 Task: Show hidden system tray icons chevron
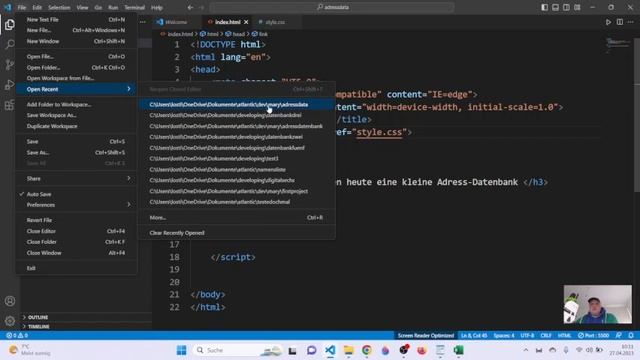[x=526, y=350]
